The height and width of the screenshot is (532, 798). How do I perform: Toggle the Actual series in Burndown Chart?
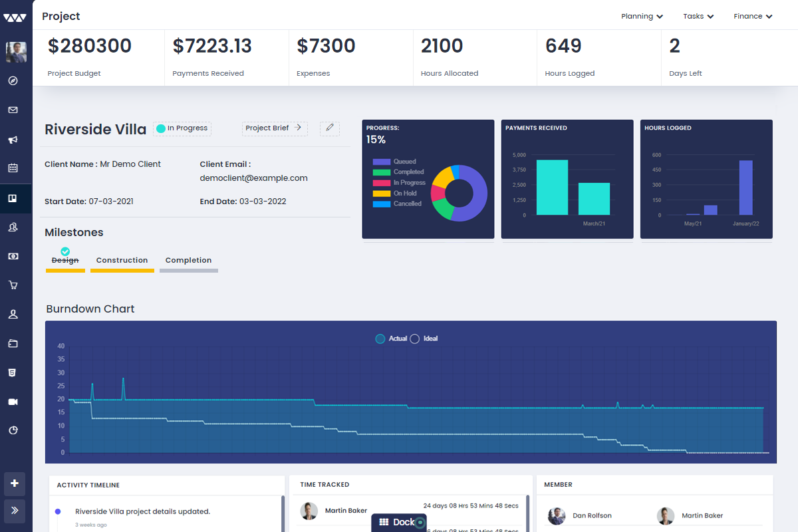(x=391, y=338)
